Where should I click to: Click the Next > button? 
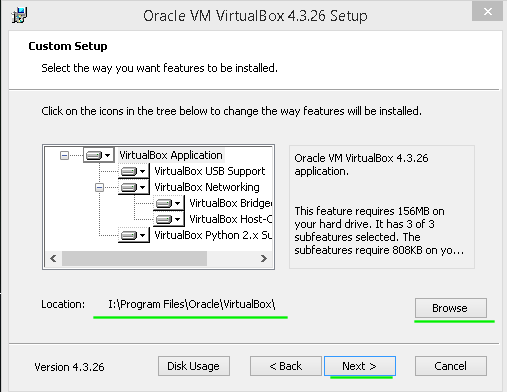tap(360, 366)
